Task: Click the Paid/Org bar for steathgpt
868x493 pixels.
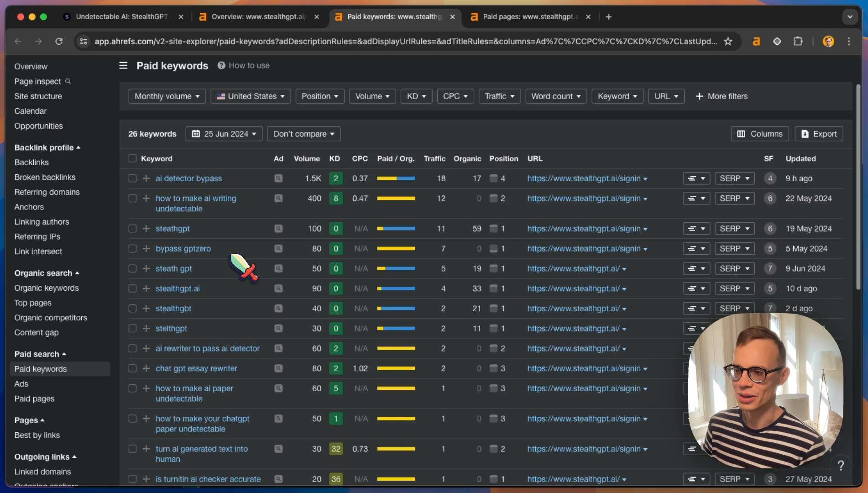Action: pyautogui.click(x=396, y=229)
